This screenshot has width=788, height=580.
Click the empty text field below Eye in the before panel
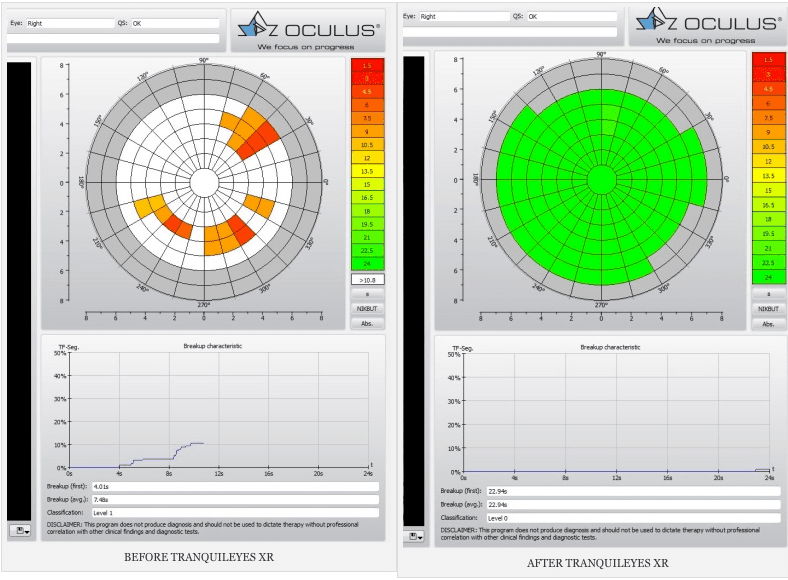(113, 38)
